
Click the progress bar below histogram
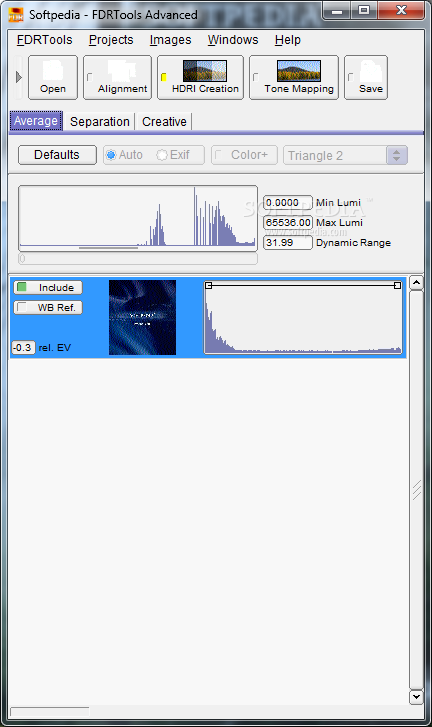[x=138, y=259]
